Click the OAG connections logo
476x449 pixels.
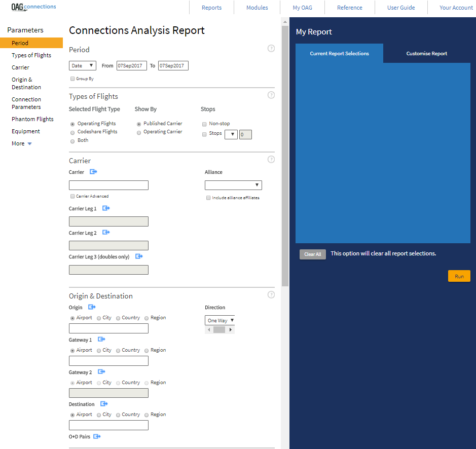coord(33,7)
